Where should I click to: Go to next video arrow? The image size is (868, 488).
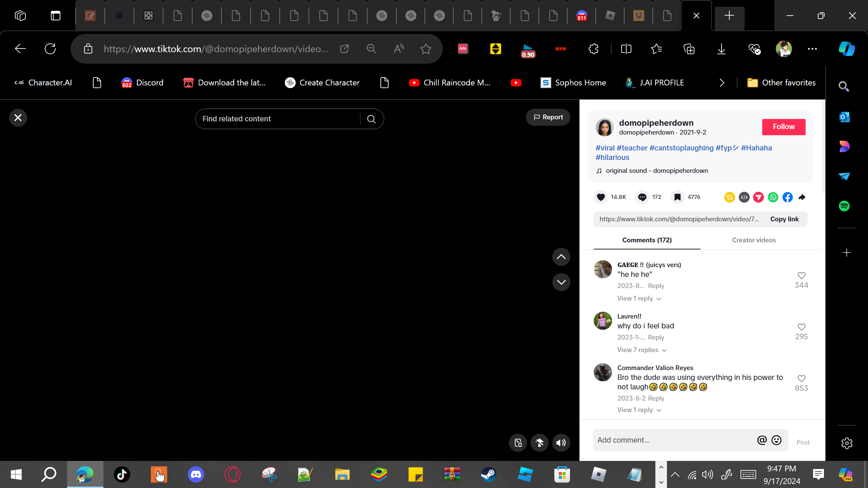(x=561, y=282)
